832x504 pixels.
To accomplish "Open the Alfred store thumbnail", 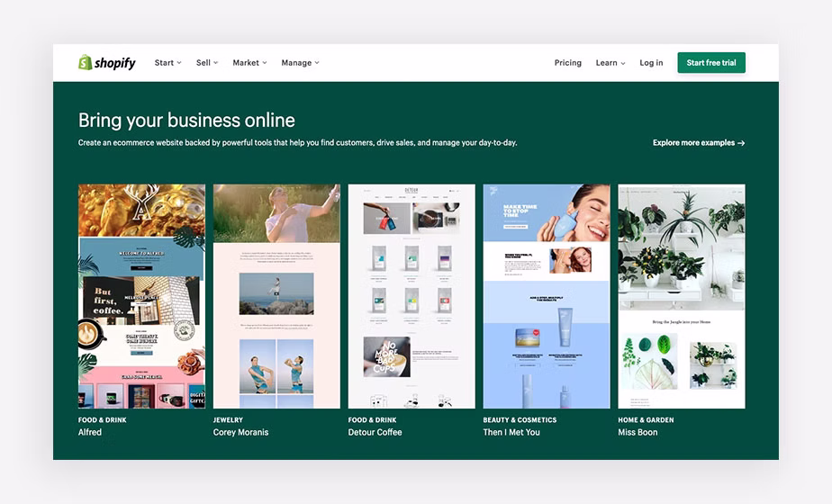I will [x=141, y=296].
